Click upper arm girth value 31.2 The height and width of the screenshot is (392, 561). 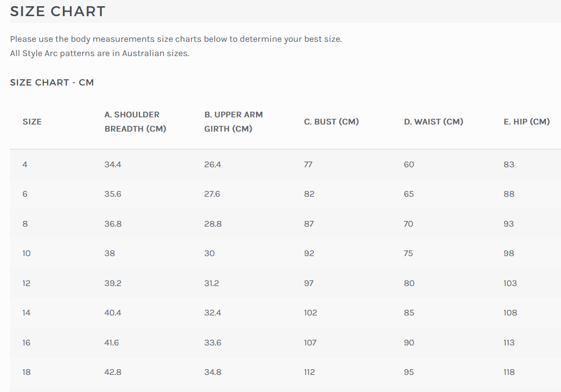point(212,283)
